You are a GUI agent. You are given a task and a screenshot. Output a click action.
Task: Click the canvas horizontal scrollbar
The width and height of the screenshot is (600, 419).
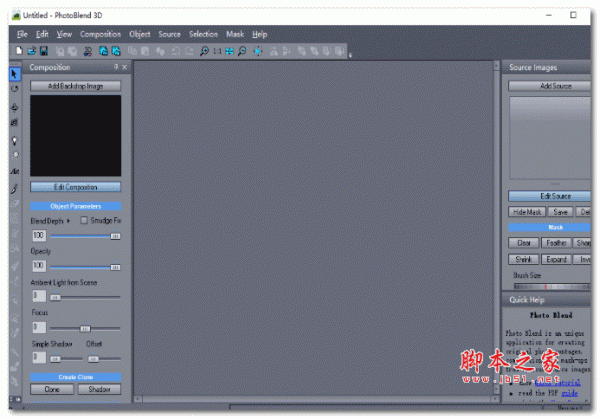pos(316,399)
